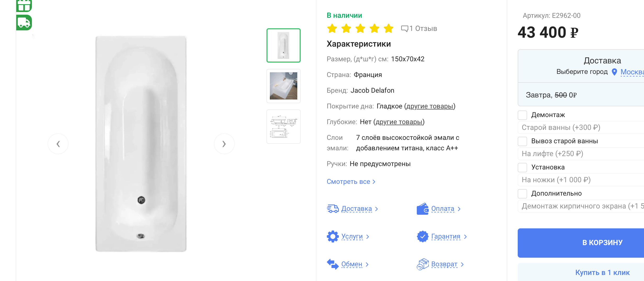Show next product image with right arrow
This screenshot has height=281, width=644.
pos(224,144)
